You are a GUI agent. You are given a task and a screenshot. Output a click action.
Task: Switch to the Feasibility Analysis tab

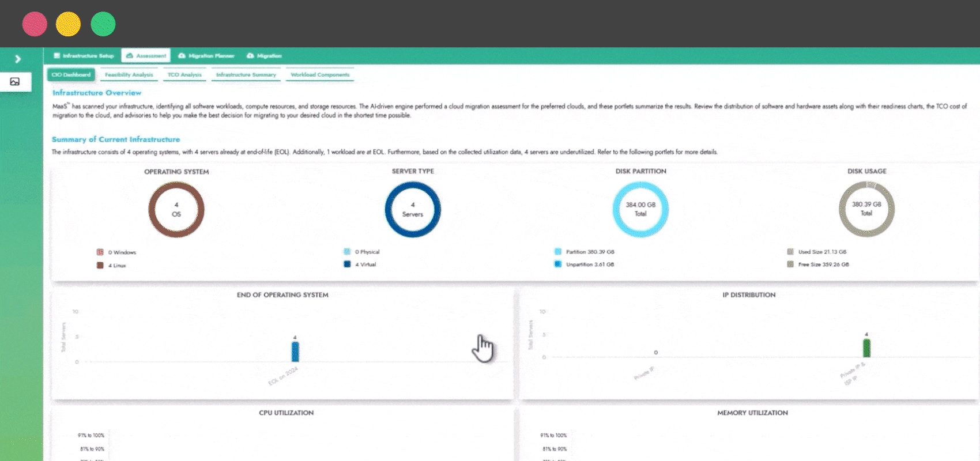[129, 75]
